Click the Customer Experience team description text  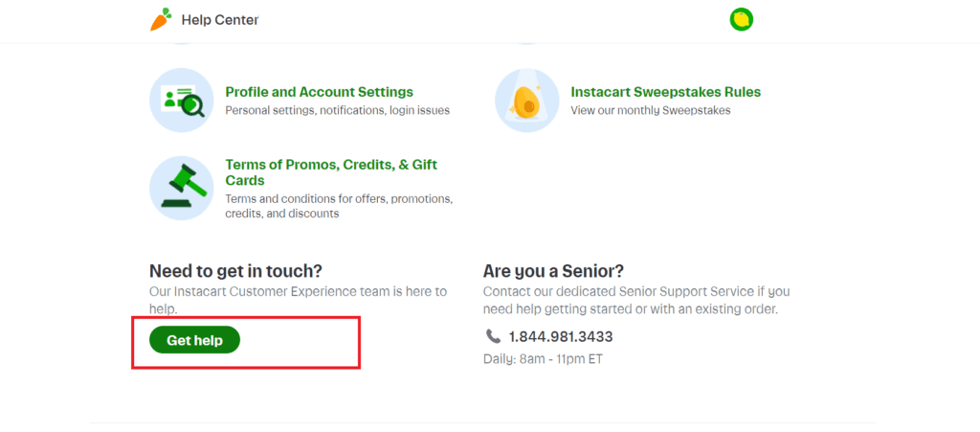click(x=299, y=300)
